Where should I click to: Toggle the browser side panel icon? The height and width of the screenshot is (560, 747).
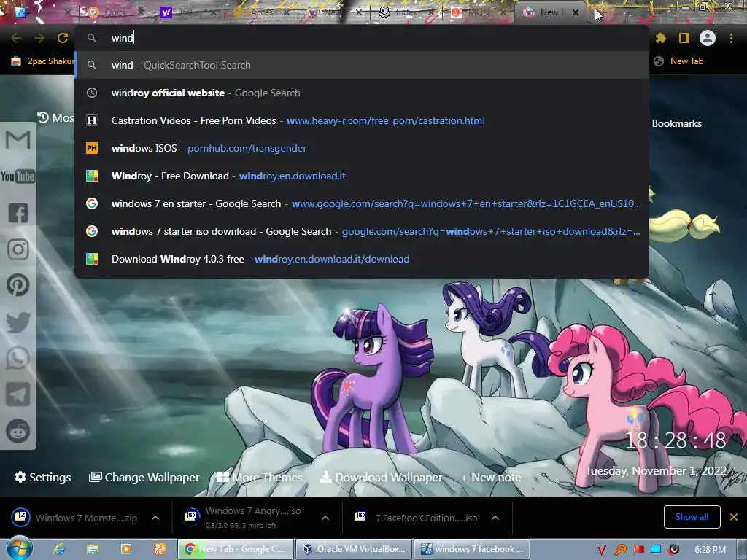684,38
